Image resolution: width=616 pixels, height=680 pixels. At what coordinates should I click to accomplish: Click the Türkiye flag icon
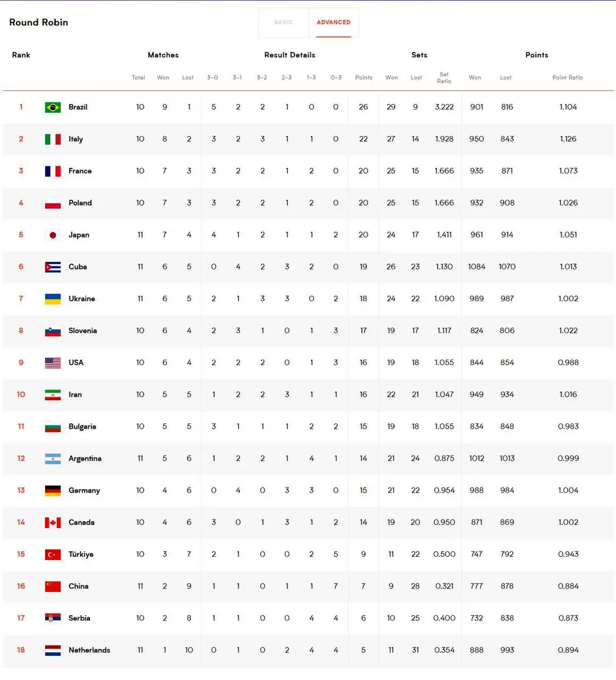pyautogui.click(x=53, y=554)
